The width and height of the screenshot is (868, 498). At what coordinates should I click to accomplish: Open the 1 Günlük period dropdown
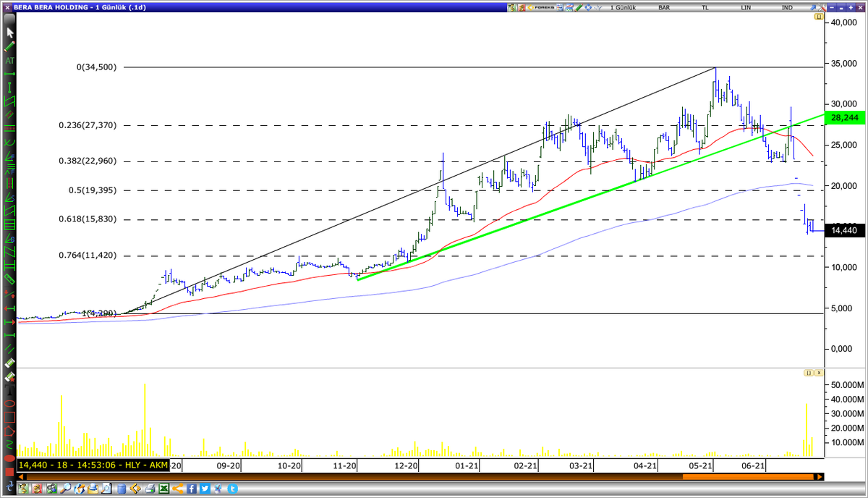623,7
